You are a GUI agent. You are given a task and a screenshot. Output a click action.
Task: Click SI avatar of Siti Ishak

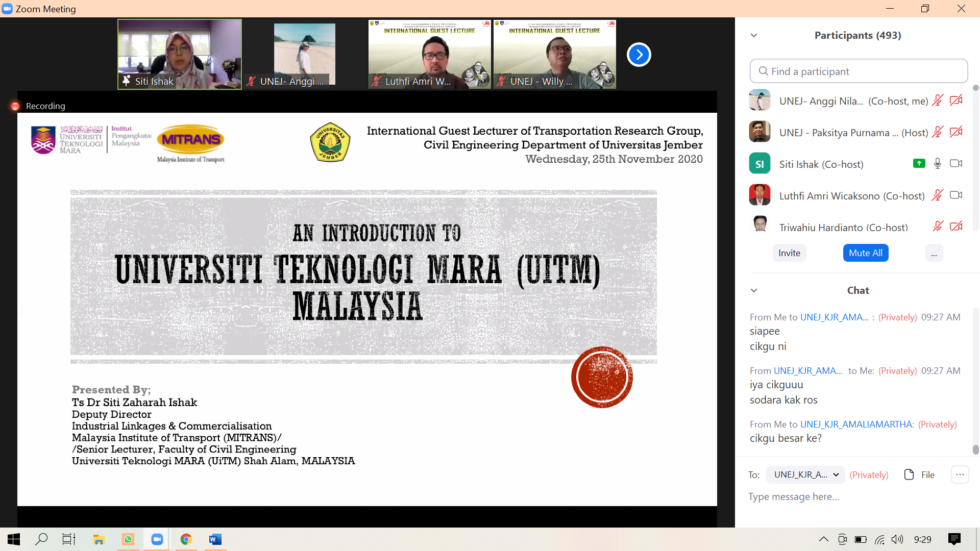(759, 163)
